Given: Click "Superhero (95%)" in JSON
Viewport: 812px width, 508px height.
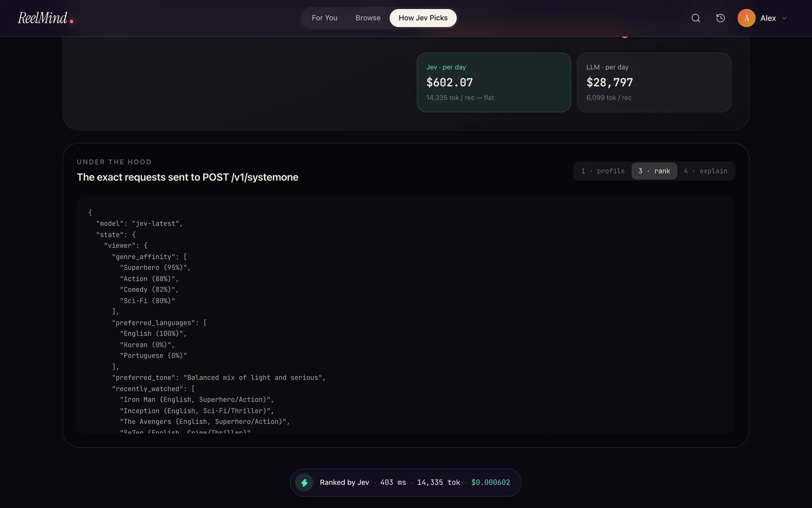Looking at the screenshot, I should click(x=155, y=268).
